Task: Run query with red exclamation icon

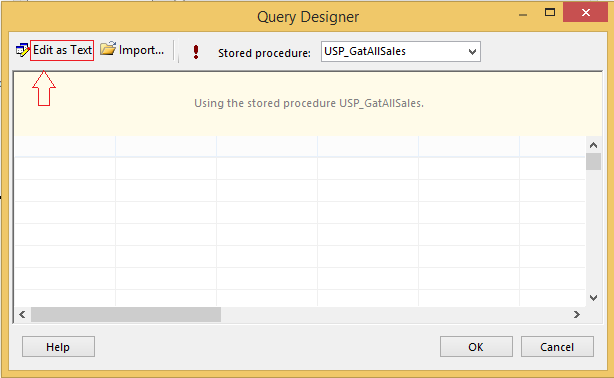Action: pos(196,52)
